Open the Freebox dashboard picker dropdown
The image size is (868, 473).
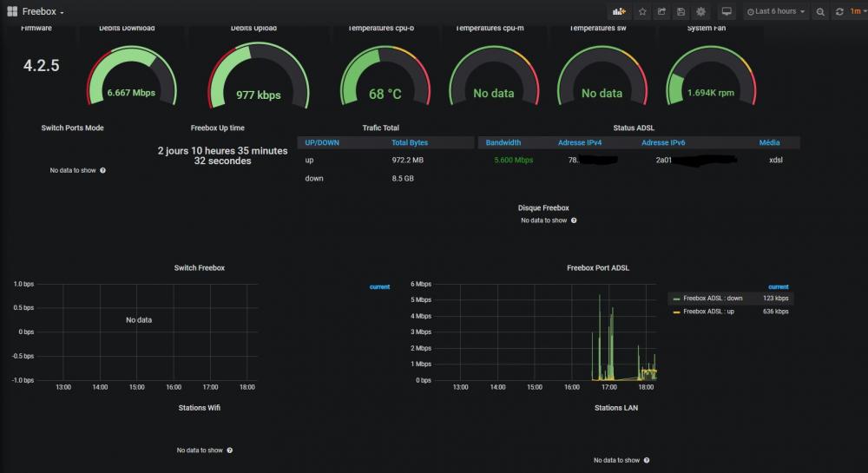[x=43, y=11]
